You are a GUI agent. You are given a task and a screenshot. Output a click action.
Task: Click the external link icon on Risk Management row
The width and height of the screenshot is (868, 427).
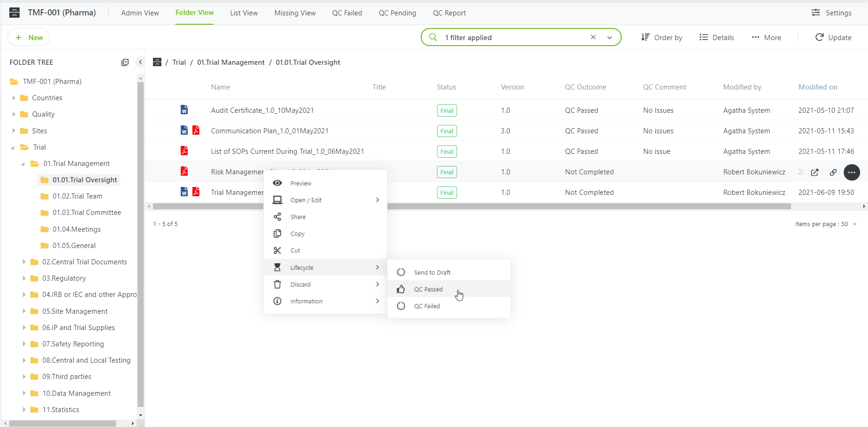click(x=814, y=172)
